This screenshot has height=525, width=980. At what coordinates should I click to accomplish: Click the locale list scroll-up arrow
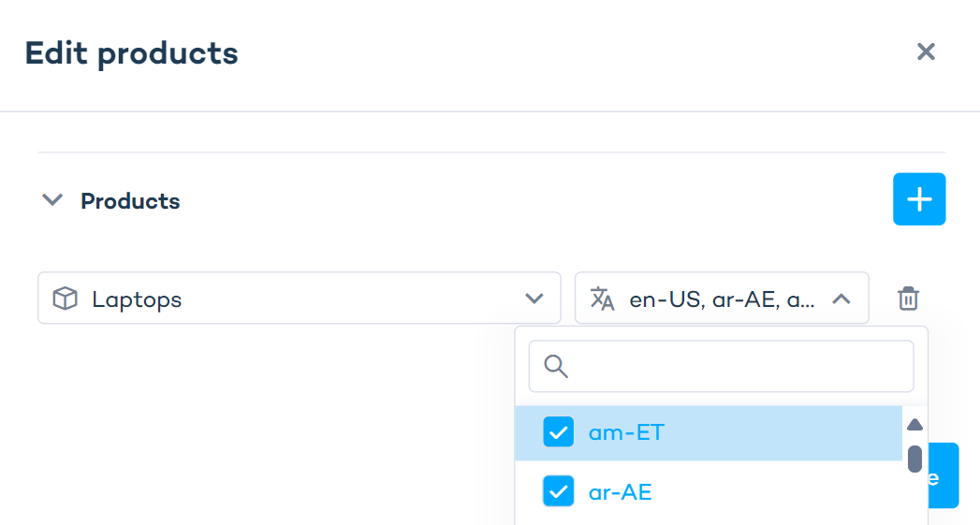(914, 425)
